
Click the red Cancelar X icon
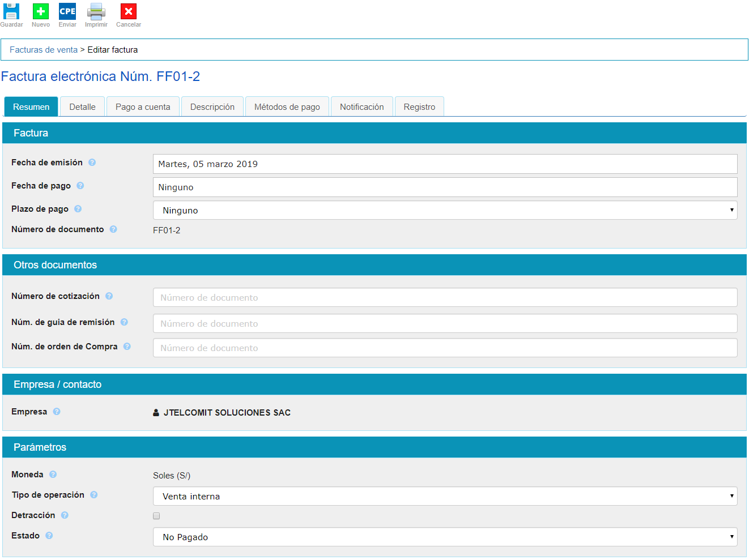[129, 11]
